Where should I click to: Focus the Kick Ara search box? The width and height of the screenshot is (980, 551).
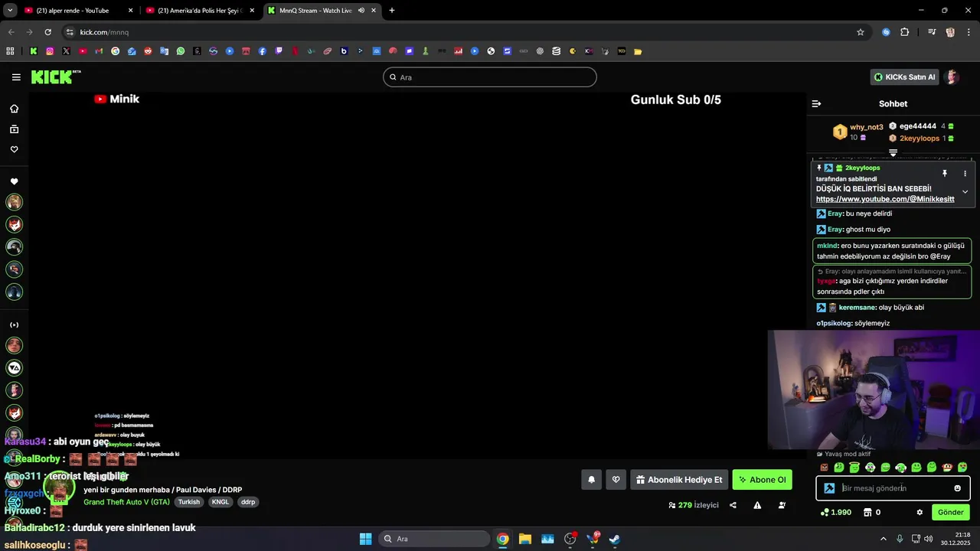490,77
